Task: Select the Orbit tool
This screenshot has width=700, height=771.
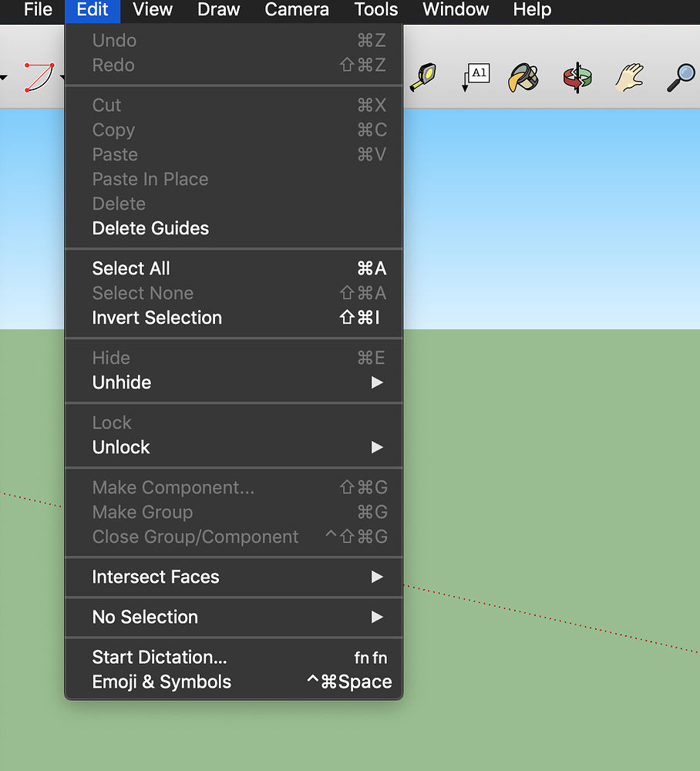Action: click(577, 78)
